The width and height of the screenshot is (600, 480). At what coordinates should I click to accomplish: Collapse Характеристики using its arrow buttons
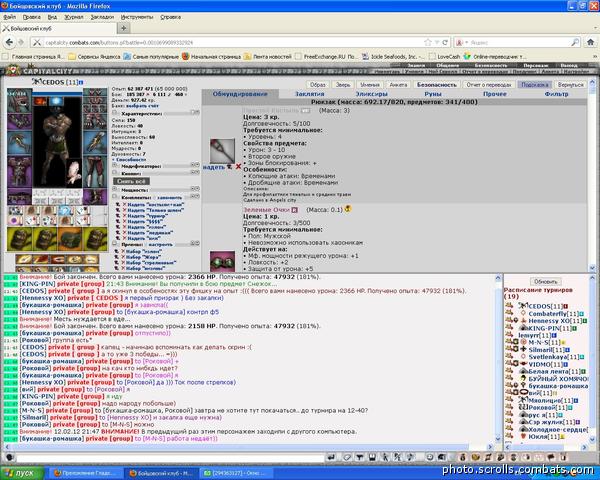pyautogui.click(x=195, y=113)
